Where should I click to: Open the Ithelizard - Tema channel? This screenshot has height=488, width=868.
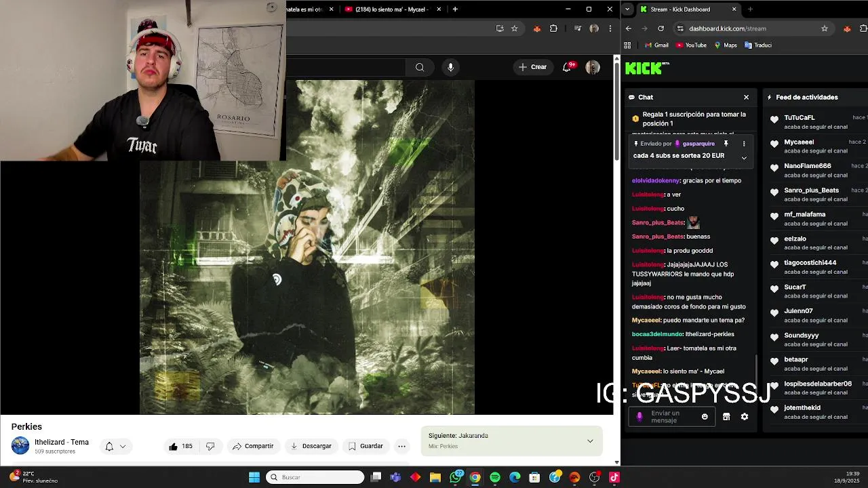pos(62,442)
